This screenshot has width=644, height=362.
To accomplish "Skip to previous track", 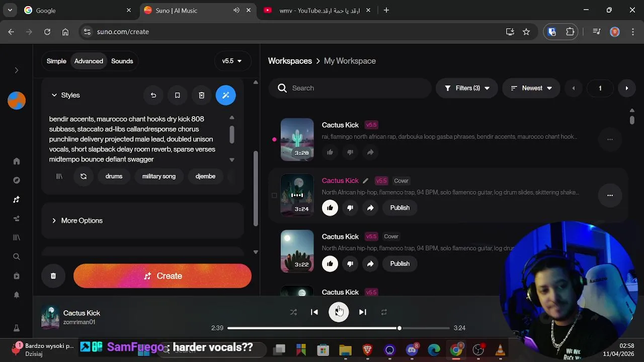I will (x=314, y=312).
